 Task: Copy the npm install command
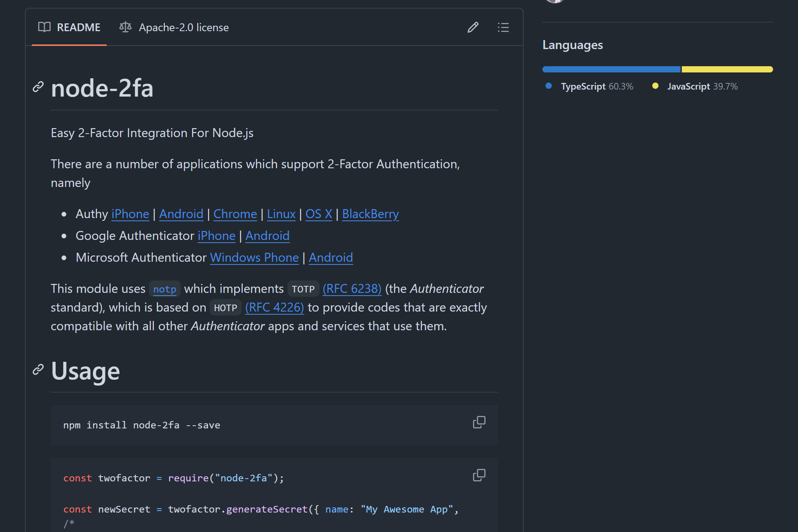tap(478, 423)
